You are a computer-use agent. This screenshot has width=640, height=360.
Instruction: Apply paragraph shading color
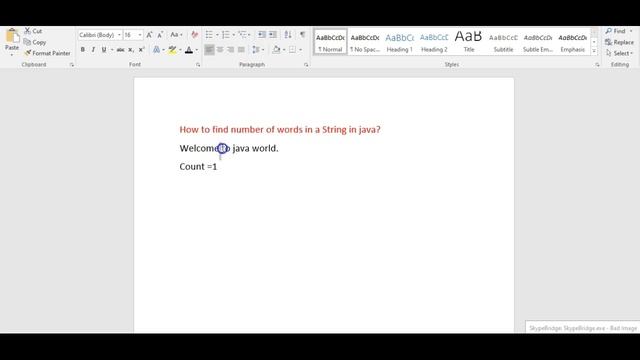[276, 50]
